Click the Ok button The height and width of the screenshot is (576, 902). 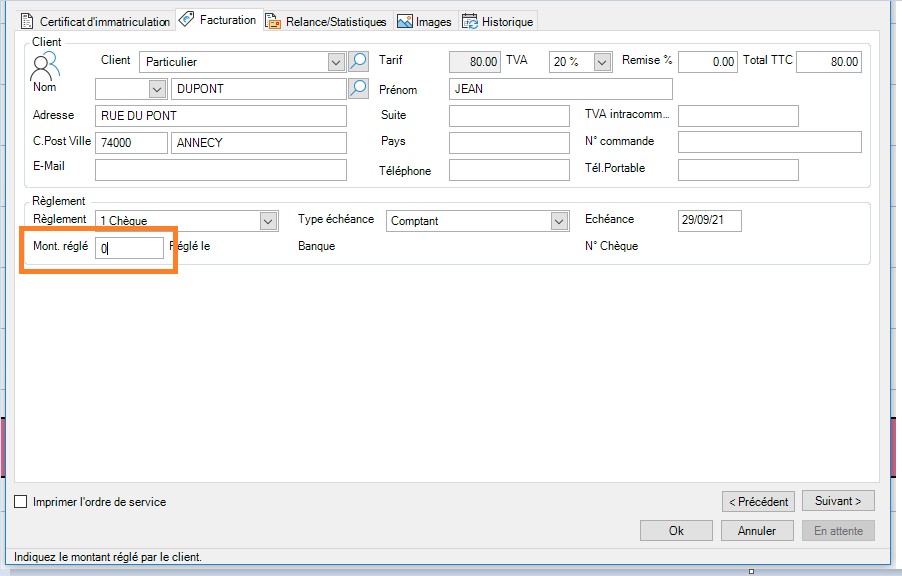click(x=676, y=530)
